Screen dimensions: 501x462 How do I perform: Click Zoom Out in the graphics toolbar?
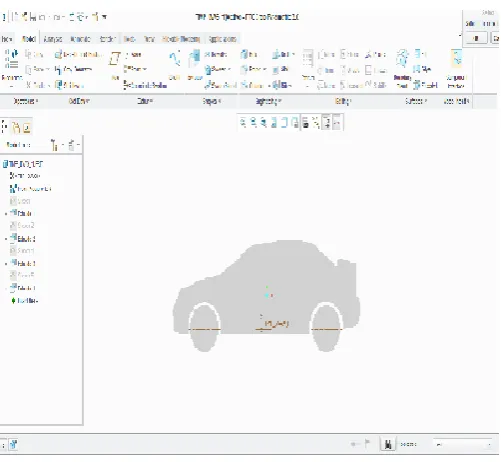coord(264,123)
